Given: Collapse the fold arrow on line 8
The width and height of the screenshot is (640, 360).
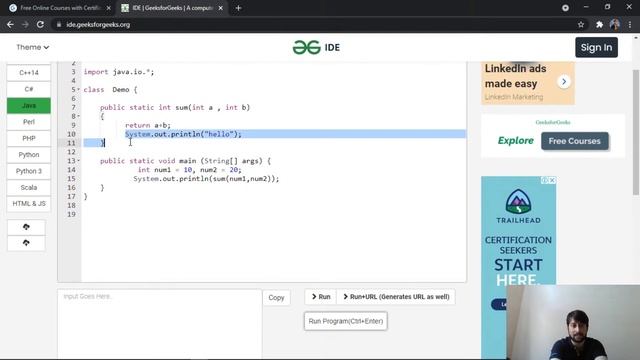Looking at the screenshot, I should click(78, 116).
